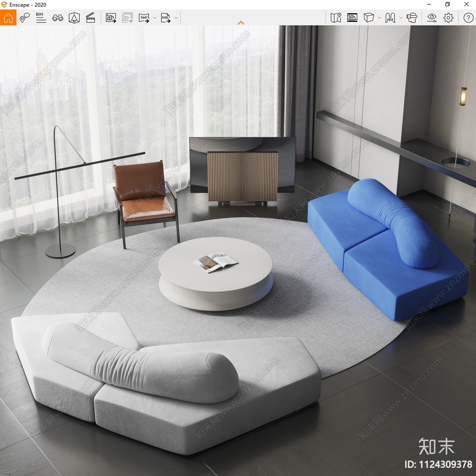Expand the Projection mode dropdown arrow
The height and width of the screenshot is (476, 476).
click(379, 18)
